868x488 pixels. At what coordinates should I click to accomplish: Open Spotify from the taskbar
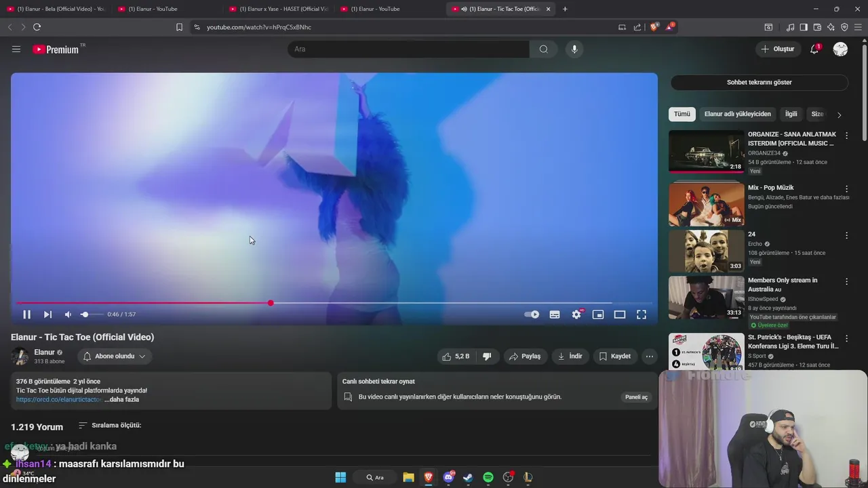point(488,477)
